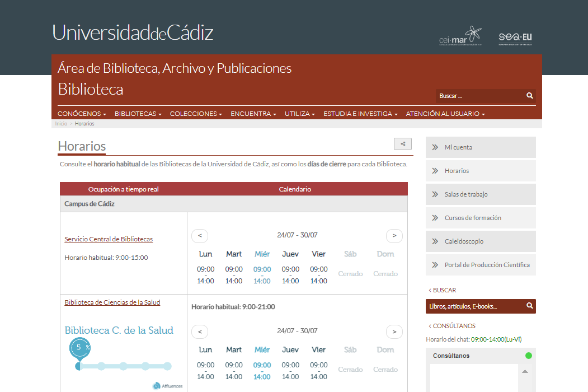The width and height of the screenshot is (588, 392).
Task: Click the chat panel scroll up arrow
Action: (525, 371)
